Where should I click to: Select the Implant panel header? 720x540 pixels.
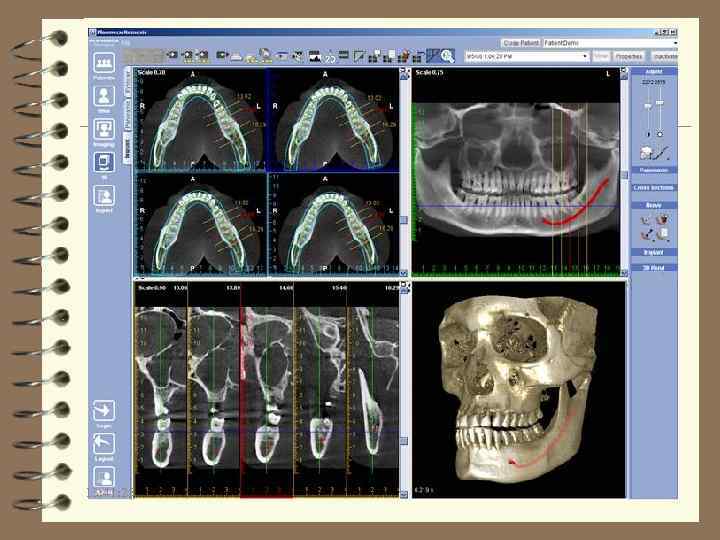(x=654, y=253)
